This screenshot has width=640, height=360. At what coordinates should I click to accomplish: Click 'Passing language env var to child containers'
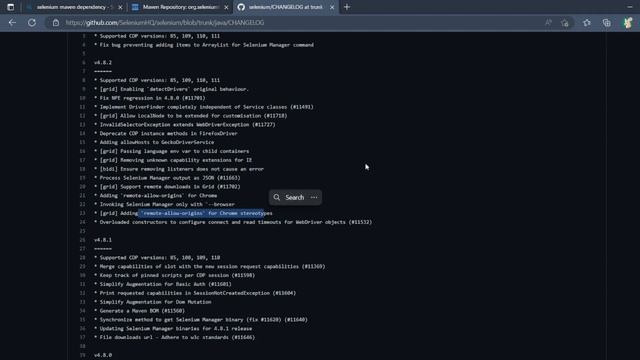(x=171, y=151)
